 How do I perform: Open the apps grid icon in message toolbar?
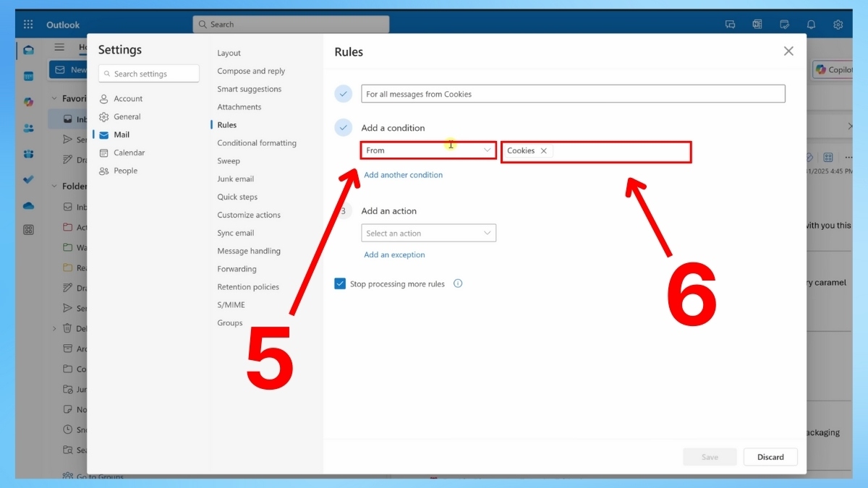[828, 157]
